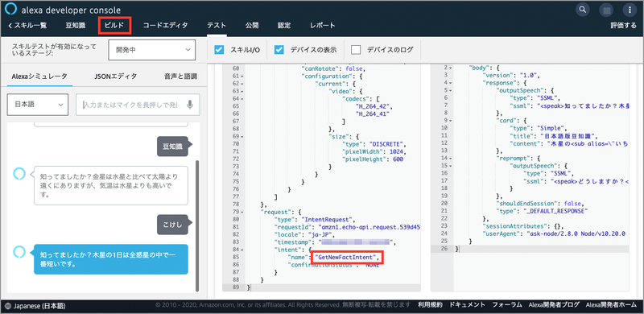Click "H_264_42" codec entry

pyautogui.click(x=373, y=106)
